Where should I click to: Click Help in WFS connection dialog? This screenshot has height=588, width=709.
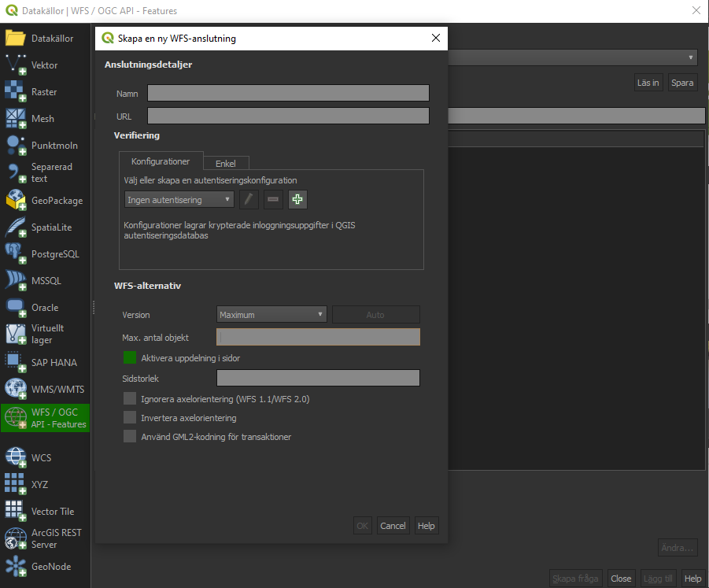(427, 526)
